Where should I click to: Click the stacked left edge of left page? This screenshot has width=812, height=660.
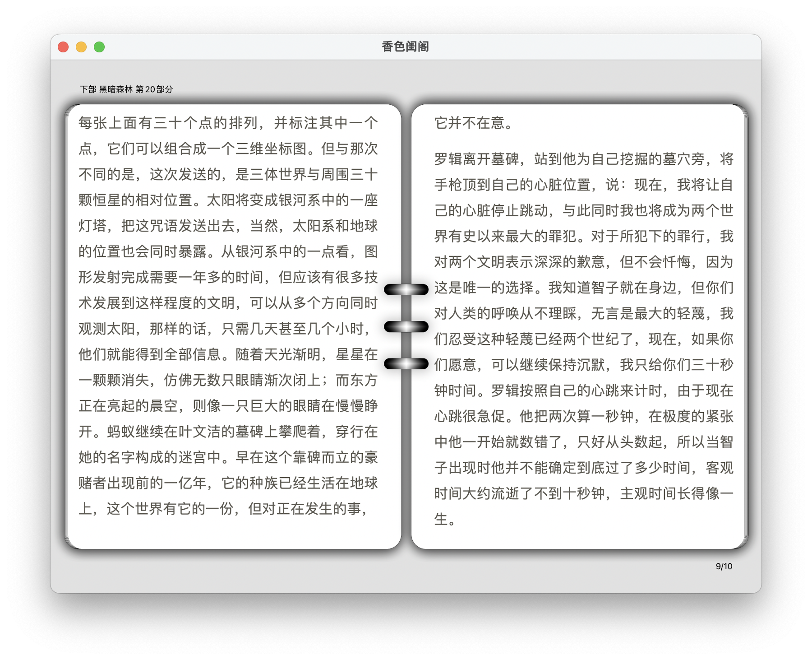67,325
